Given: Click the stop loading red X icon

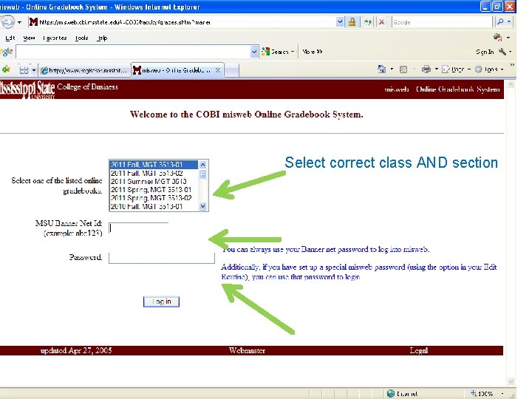Looking at the screenshot, I should tap(382, 22).
